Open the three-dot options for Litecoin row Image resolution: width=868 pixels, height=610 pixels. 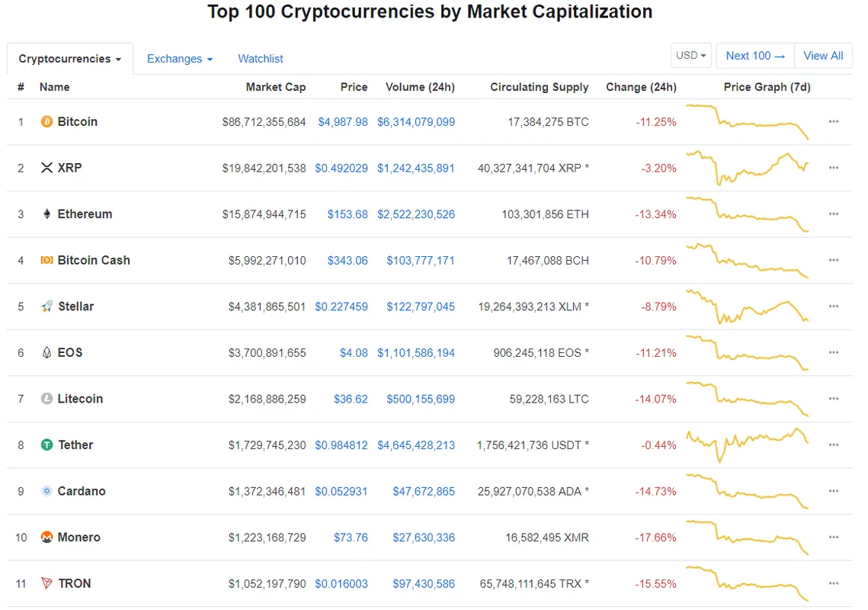(x=834, y=399)
